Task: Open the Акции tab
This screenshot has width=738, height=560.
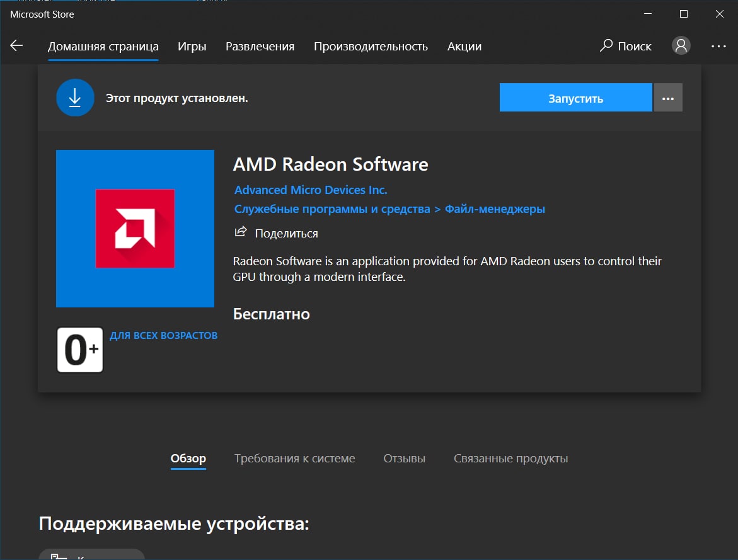Action: 464,47
